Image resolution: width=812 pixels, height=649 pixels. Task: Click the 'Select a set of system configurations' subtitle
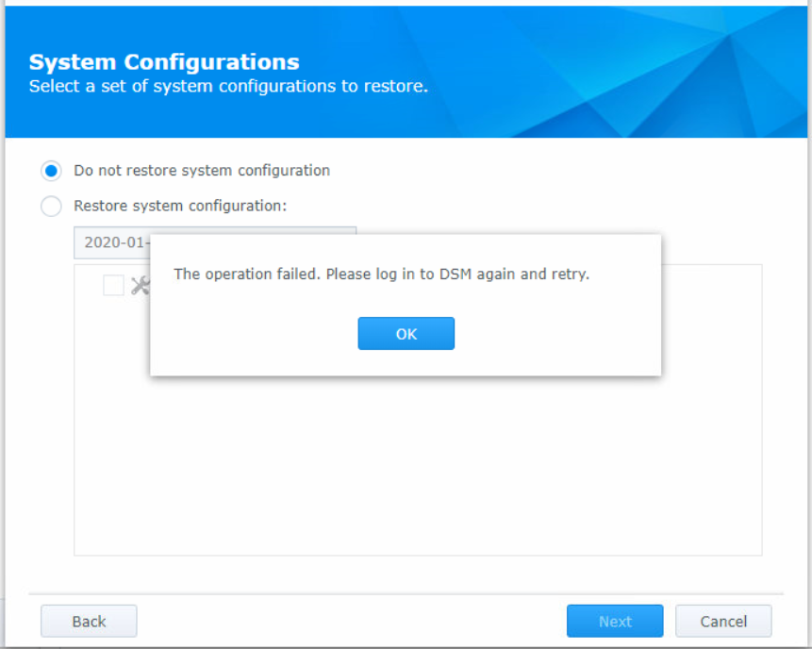pyautogui.click(x=228, y=86)
